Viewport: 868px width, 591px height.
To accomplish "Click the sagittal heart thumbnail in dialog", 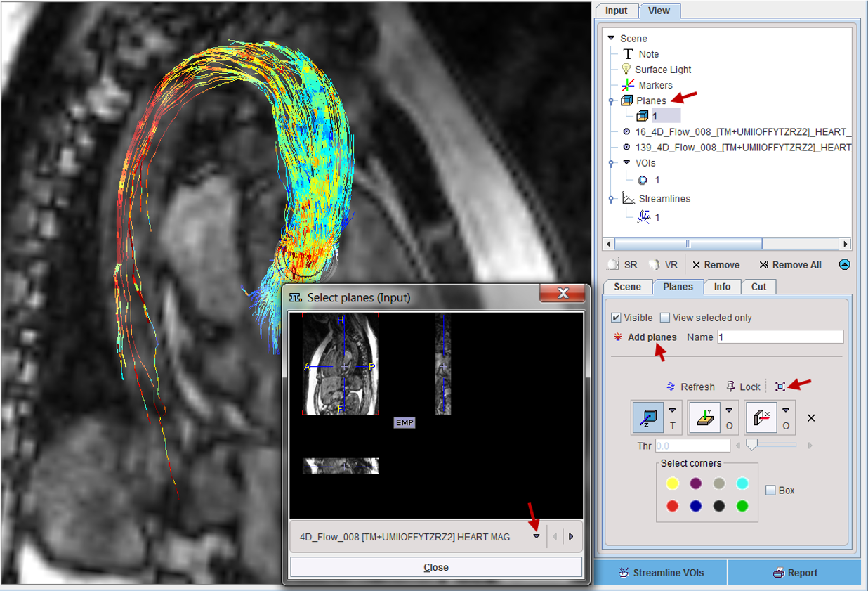I will coord(341,364).
